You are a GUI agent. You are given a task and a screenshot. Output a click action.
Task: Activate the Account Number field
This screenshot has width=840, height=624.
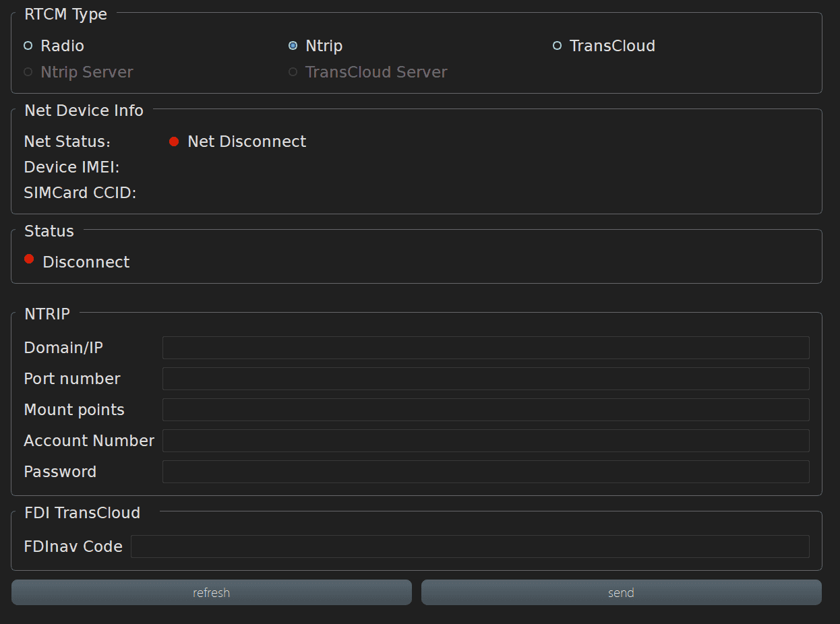[485, 441]
